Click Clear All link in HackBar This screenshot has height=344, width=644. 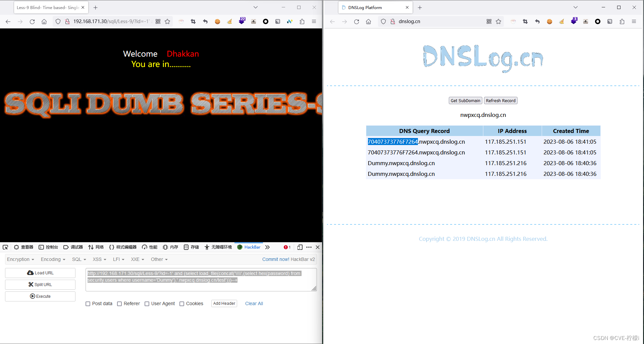254,303
